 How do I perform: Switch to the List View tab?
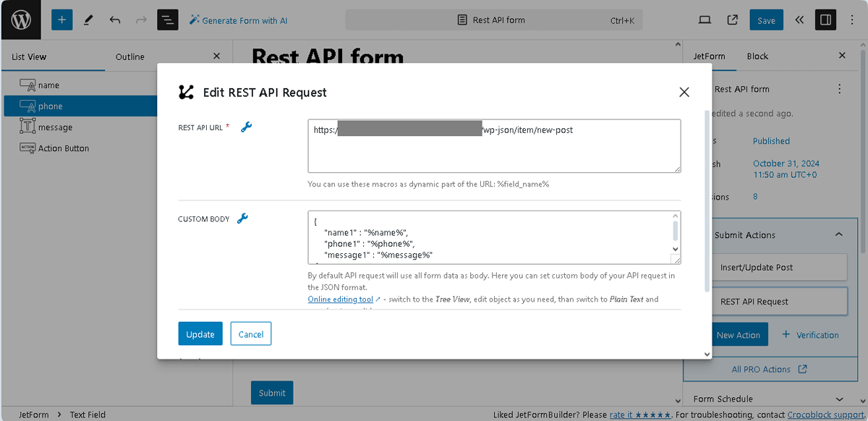click(29, 56)
